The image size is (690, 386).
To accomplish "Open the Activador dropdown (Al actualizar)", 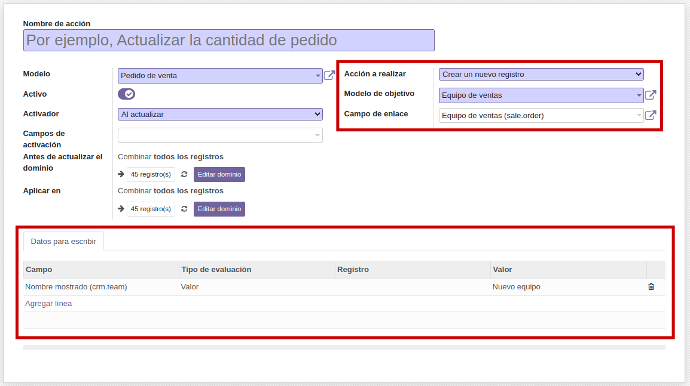I will pyautogui.click(x=220, y=114).
